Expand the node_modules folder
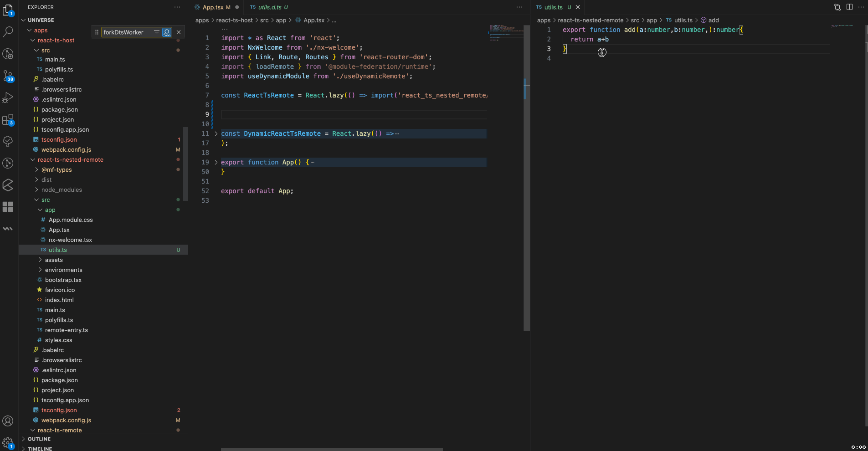Image resolution: width=868 pixels, height=451 pixels. (x=62, y=190)
